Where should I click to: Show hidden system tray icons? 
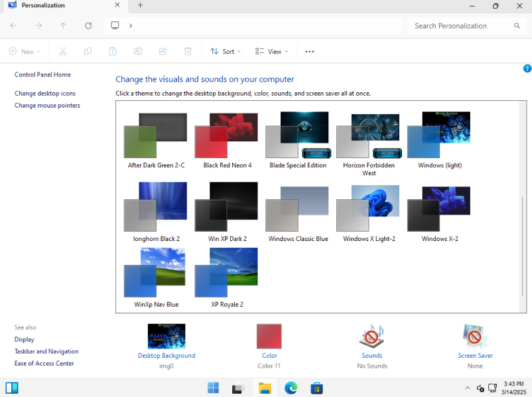pyautogui.click(x=467, y=388)
